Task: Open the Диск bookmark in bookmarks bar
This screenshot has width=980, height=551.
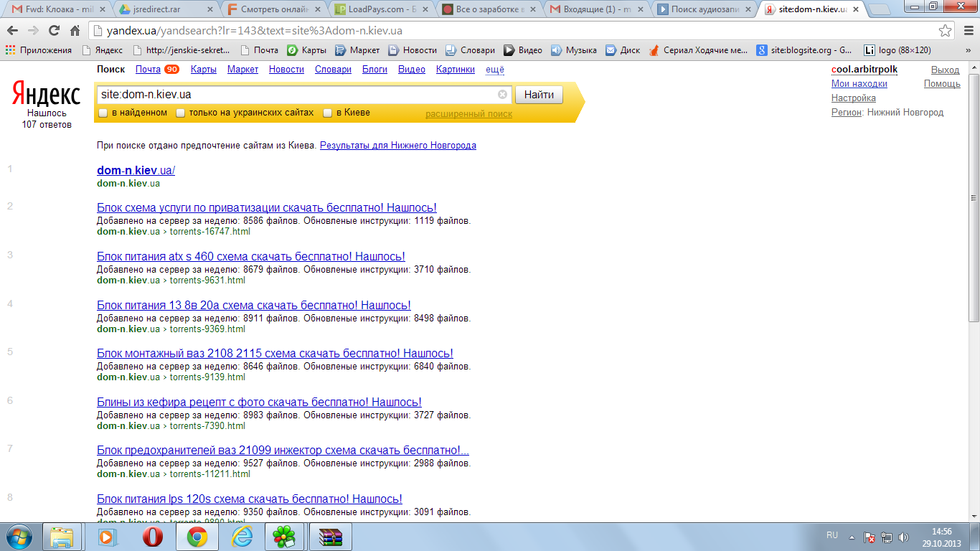Action: (x=623, y=50)
